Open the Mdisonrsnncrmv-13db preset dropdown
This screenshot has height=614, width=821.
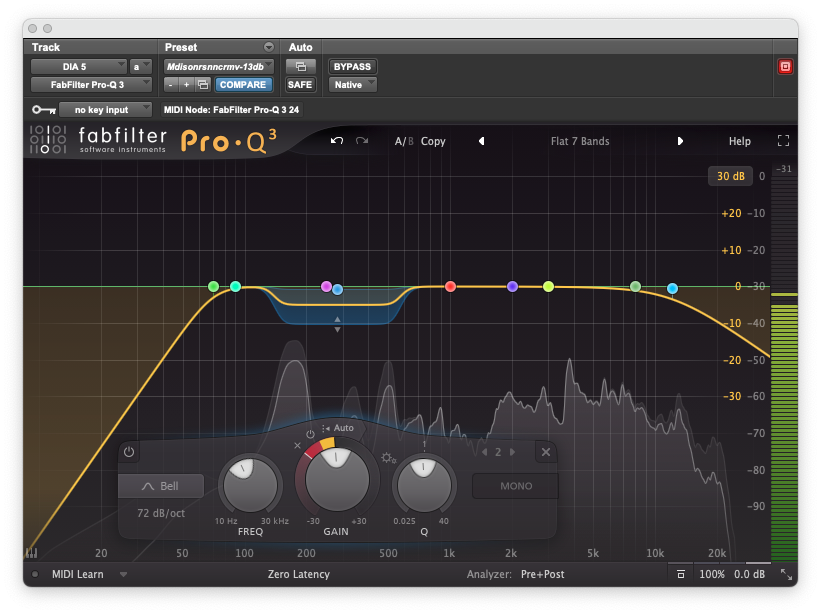[x=218, y=66]
